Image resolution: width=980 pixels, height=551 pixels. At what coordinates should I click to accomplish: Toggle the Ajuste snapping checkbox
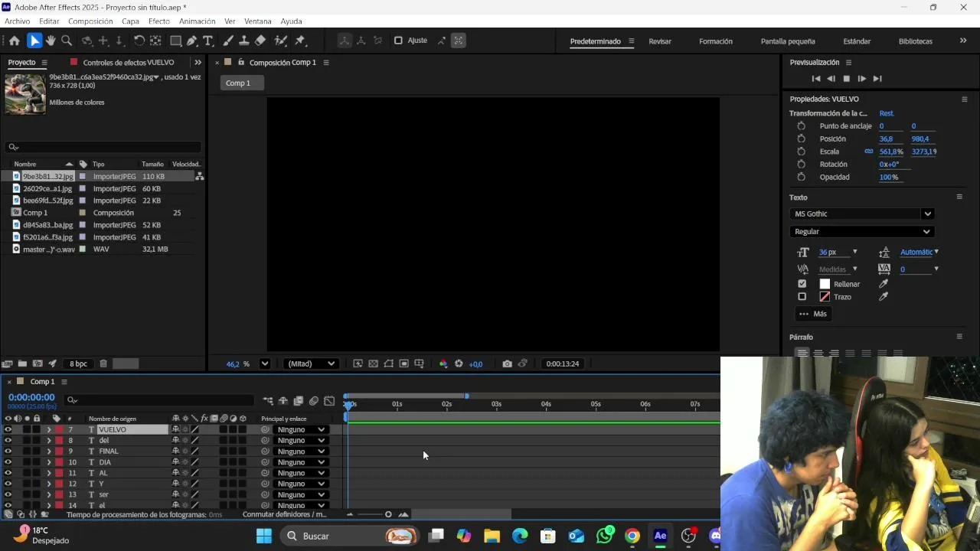pos(398,41)
